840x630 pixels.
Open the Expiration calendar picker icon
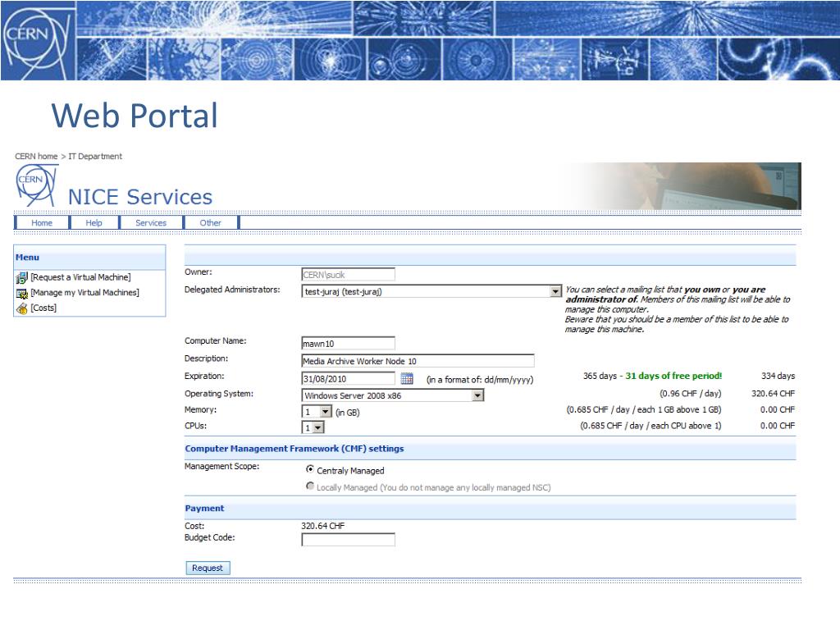tap(407, 379)
